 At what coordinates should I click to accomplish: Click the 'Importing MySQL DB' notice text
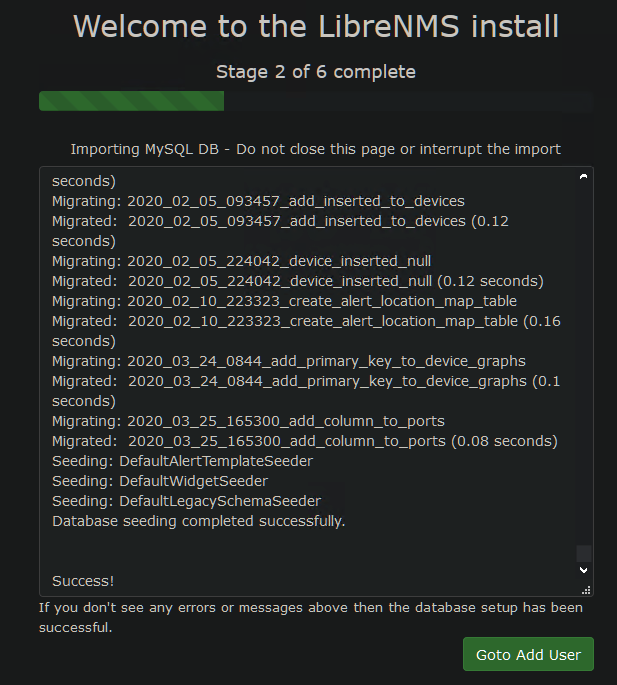click(315, 149)
